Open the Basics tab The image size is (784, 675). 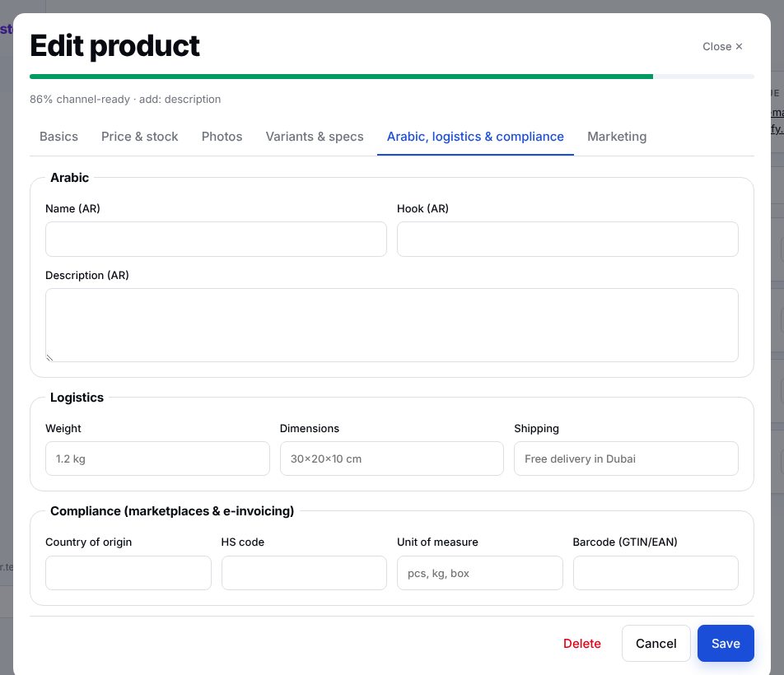(58, 137)
